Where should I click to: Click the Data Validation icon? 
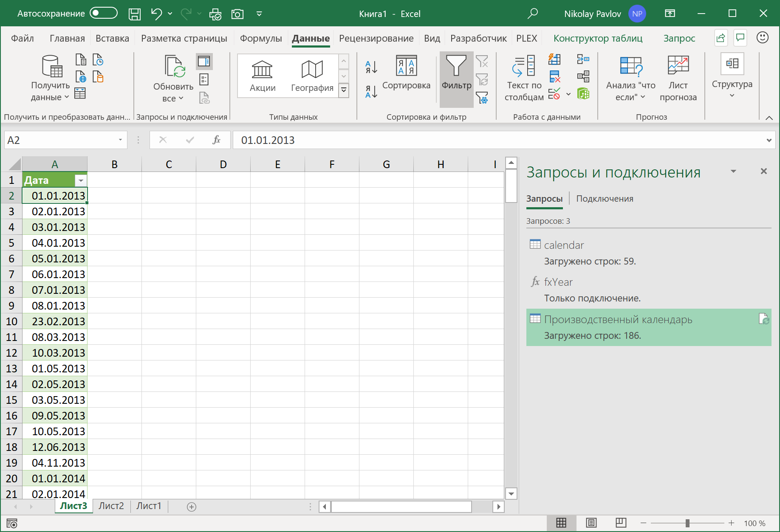[554, 93]
